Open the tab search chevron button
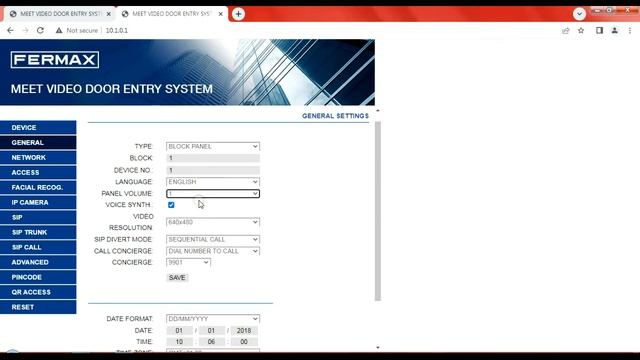 pos(579,14)
